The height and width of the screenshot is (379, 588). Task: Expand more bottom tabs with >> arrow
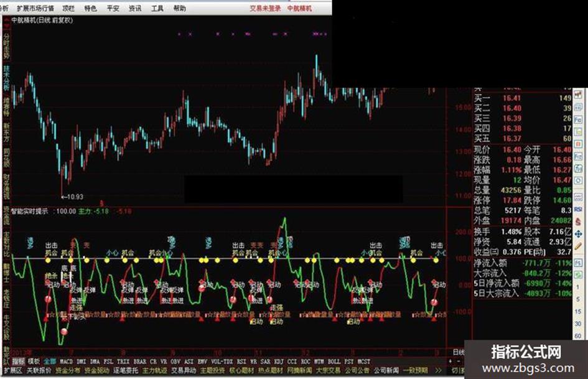click(438, 370)
